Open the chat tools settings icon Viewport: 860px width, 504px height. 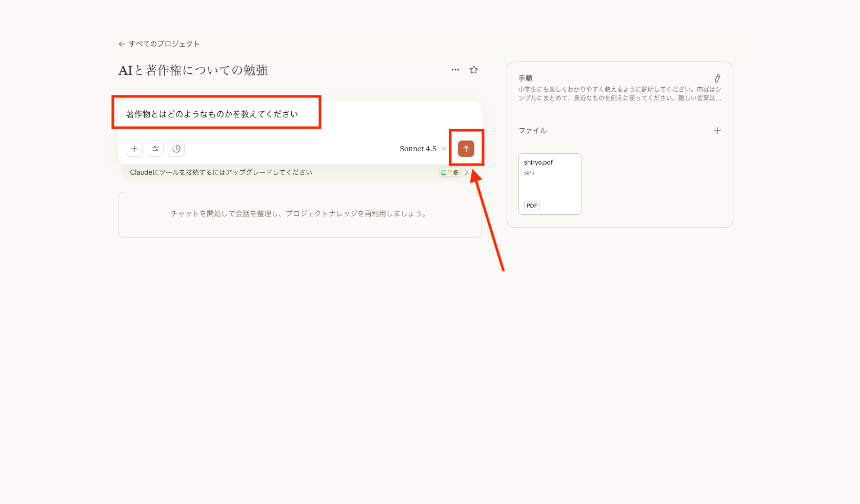click(x=155, y=148)
